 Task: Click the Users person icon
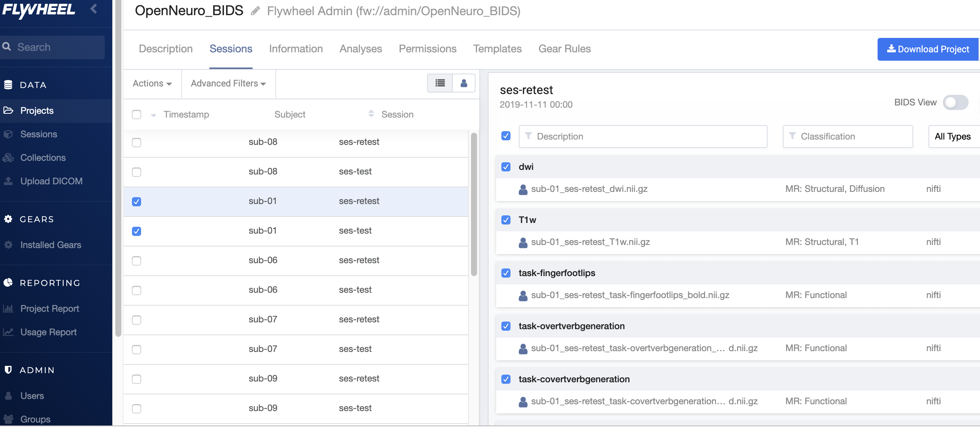point(8,396)
